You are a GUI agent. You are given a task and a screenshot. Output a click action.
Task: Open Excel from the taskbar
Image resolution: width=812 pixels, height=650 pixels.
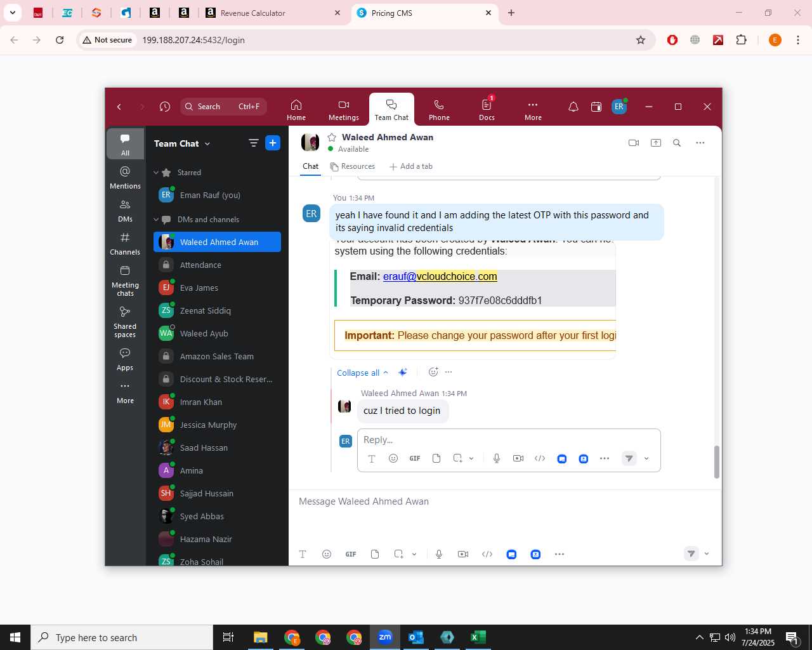[478, 637]
